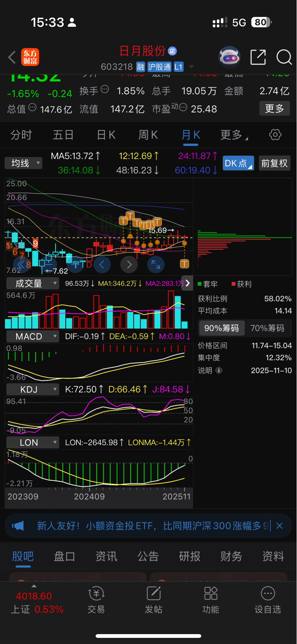Move chart to the previous candle arrow
This screenshot has width=297, height=644.
[x=102, y=265]
